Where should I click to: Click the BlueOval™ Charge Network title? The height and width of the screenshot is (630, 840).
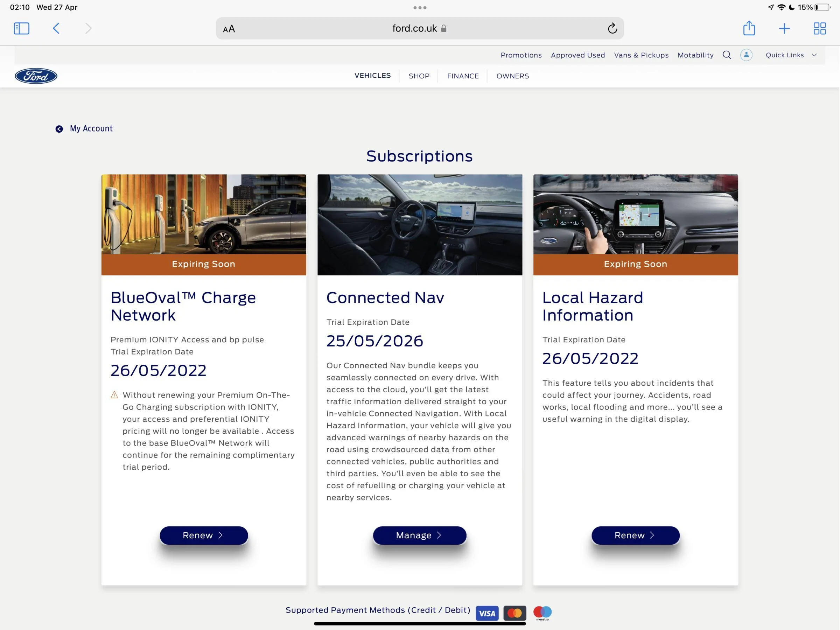click(x=183, y=306)
